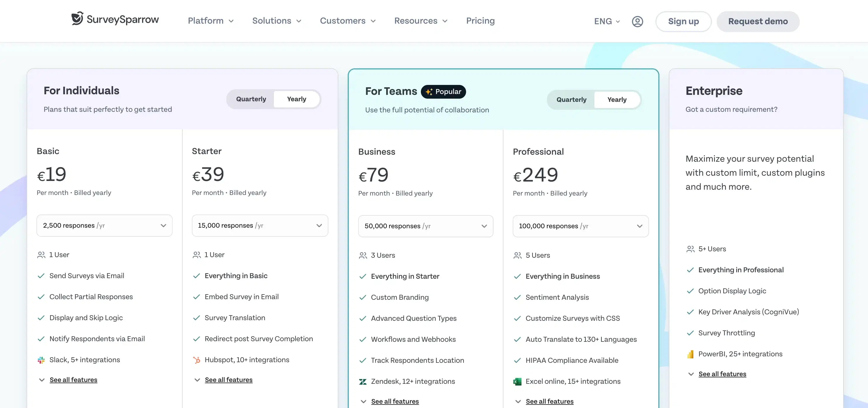868x408 pixels.
Task: Click the Popular badge on For Teams
Action: pyautogui.click(x=443, y=91)
